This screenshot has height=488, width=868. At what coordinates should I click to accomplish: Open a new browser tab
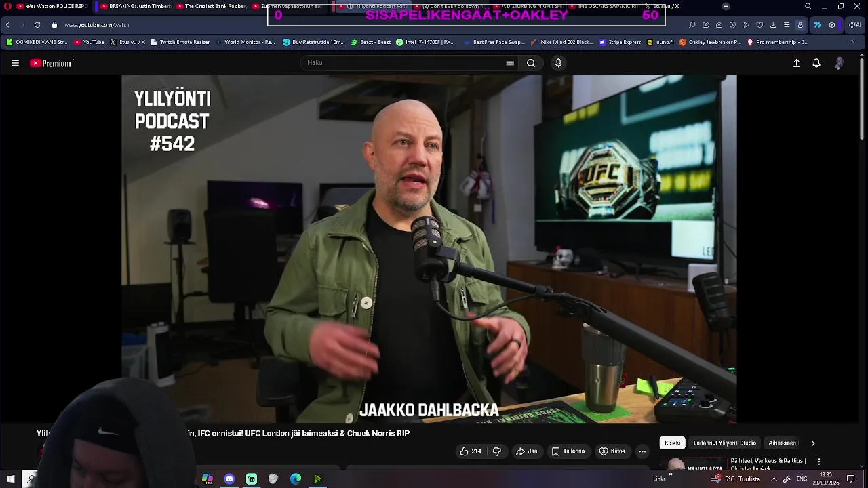[726, 6]
